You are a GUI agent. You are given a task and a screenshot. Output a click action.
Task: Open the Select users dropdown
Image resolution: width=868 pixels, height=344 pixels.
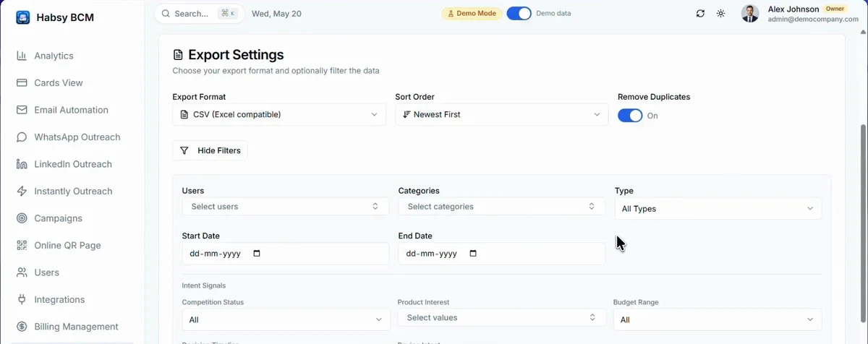(x=285, y=207)
